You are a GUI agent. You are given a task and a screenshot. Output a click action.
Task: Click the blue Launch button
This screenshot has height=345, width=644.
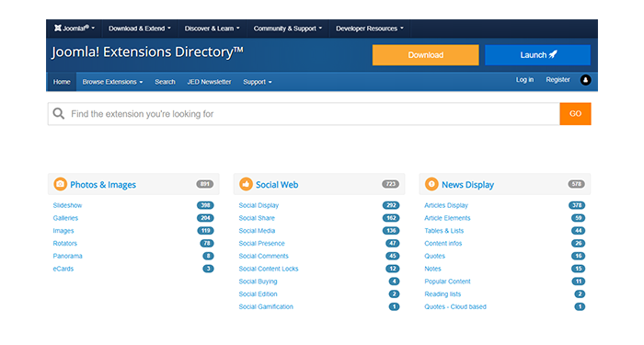click(538, 55)
